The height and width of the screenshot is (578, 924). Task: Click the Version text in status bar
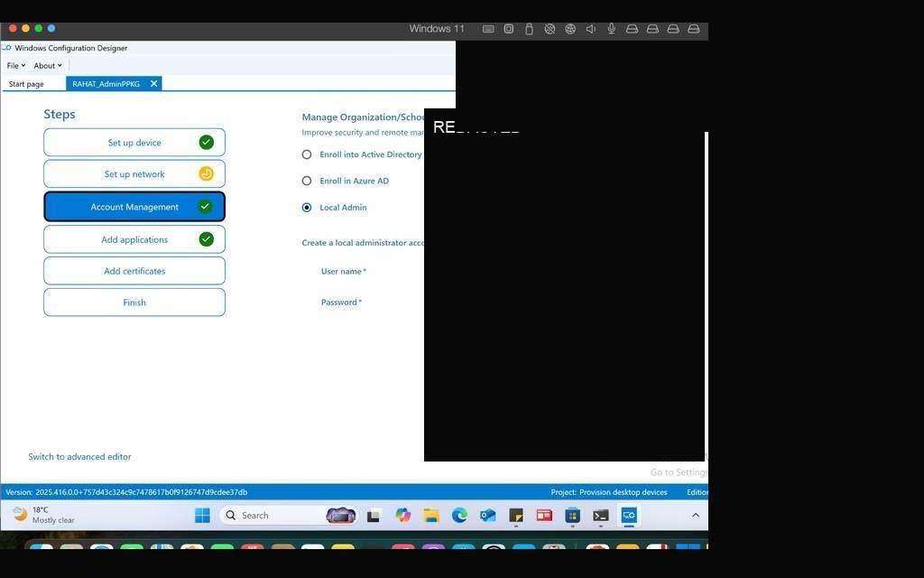coord(126,492)
